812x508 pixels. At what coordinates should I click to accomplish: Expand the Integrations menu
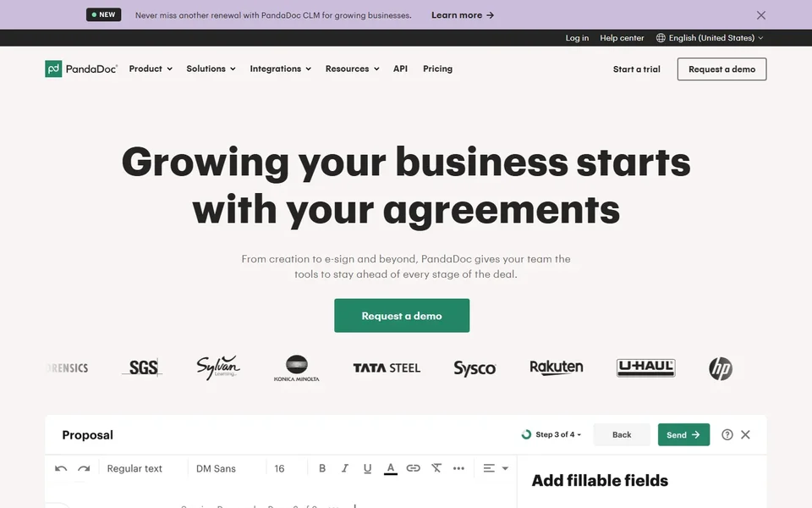coord(281,69)
